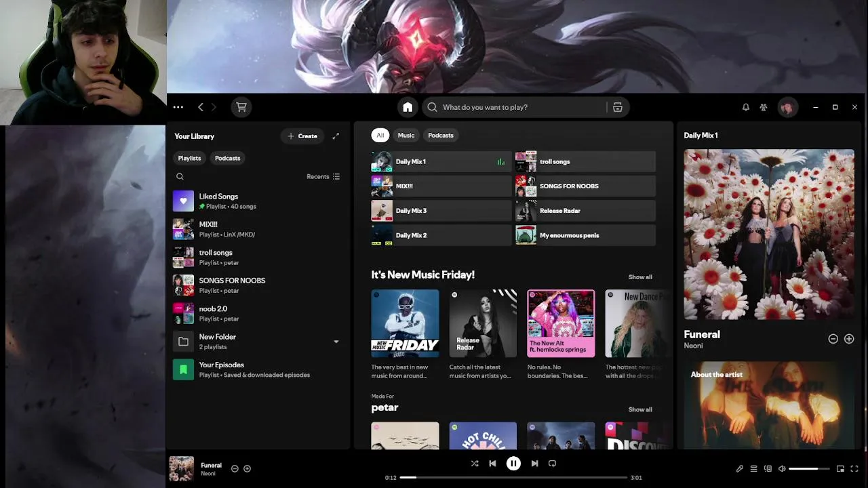Pause the current track
This screenshot has height=488, width=868.
(513, 464)
